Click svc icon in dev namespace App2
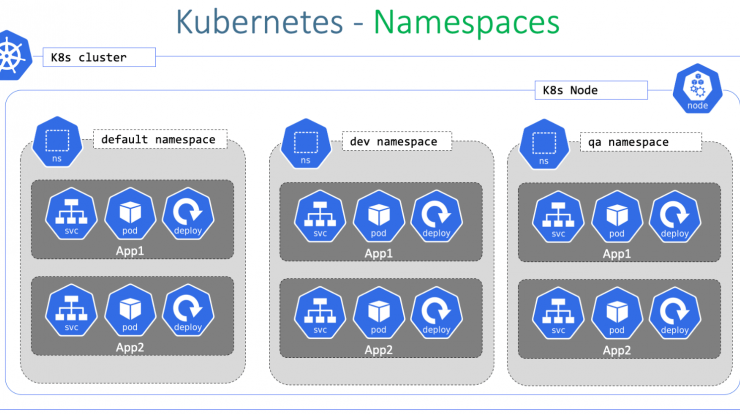Image resolution: width=740 pixels, height=414 pixels. [320, 313]
